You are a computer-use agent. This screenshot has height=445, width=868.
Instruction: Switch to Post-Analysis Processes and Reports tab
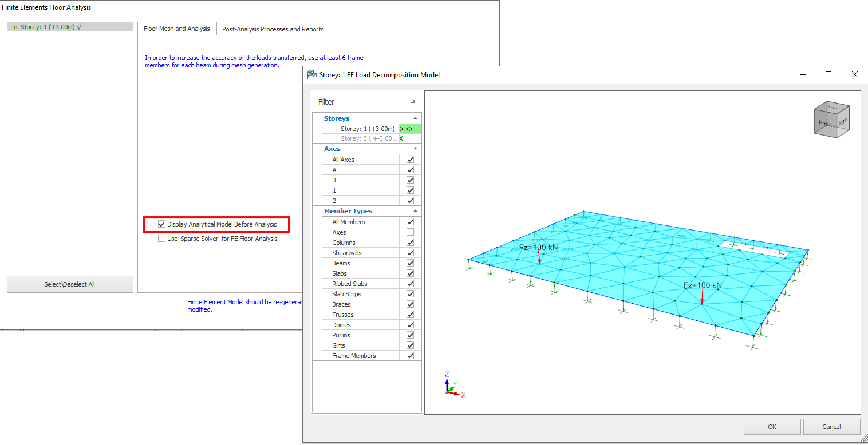273,29
